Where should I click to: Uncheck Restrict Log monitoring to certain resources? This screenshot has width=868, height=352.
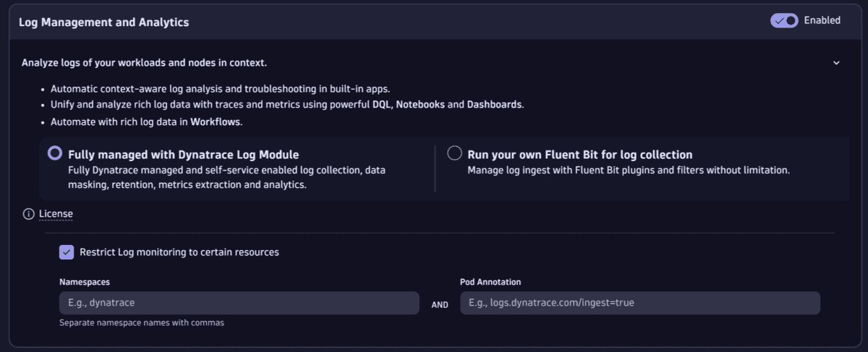click(67, 252)
